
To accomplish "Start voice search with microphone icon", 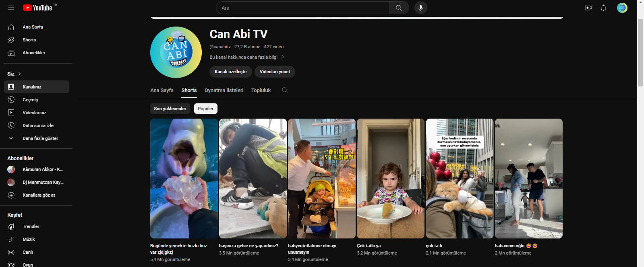I will coord(420,8).
